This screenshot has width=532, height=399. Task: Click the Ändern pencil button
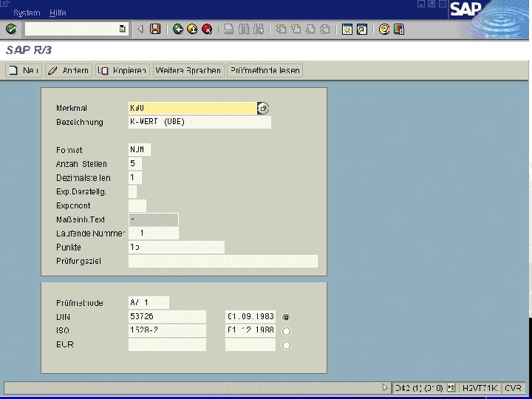pos(69,71)
